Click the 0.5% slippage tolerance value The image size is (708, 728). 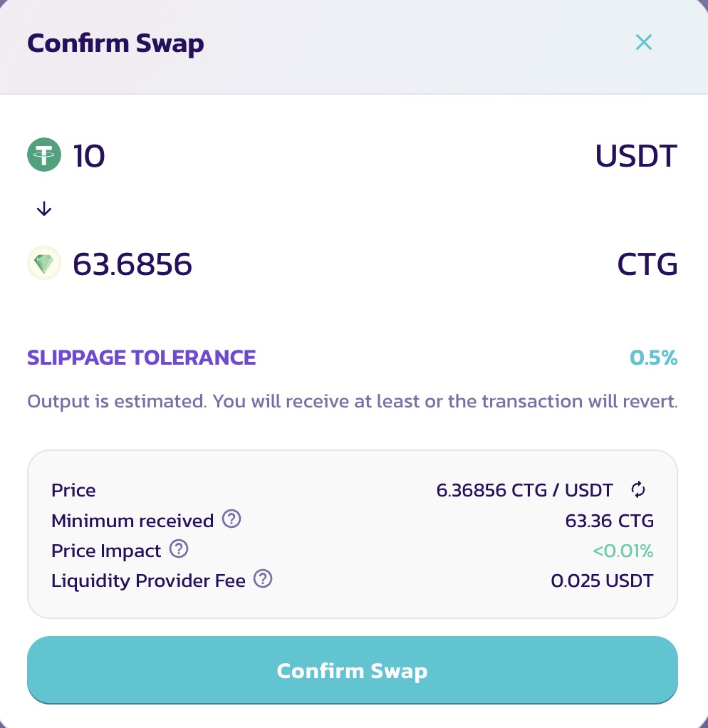coord(653,358)
